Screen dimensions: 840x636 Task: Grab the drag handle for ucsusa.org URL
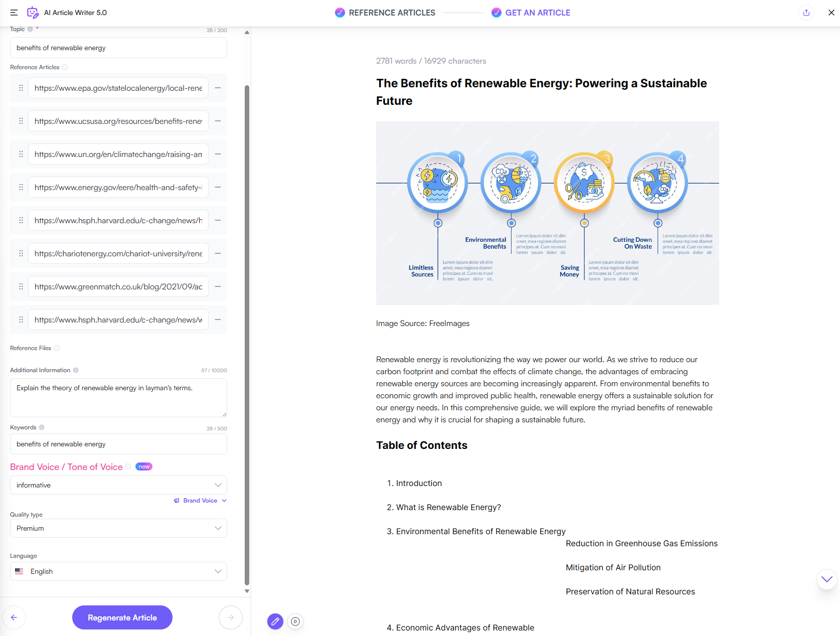click(x=21, y=121)
